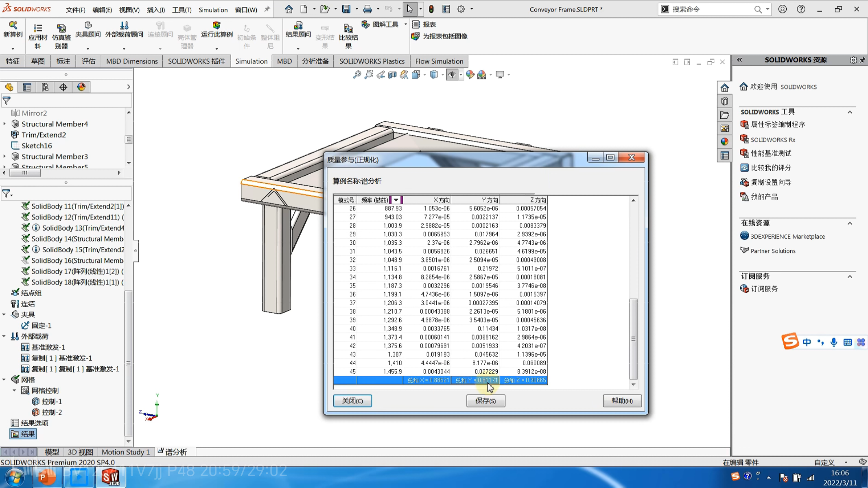Screen dimensions: 868x488
Task: Switch to the 特征 (Features) tab
Action: (13, 61)
